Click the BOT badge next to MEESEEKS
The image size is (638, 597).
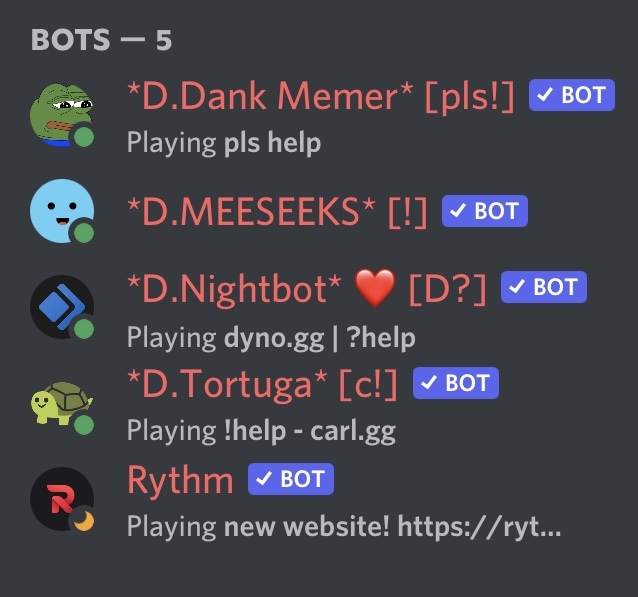(485, 211)
